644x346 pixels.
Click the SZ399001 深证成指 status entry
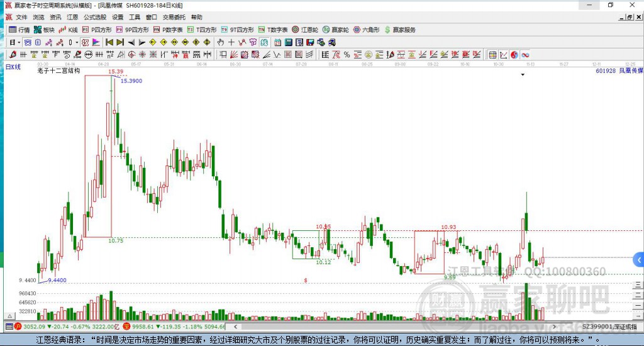pos(609,326)
